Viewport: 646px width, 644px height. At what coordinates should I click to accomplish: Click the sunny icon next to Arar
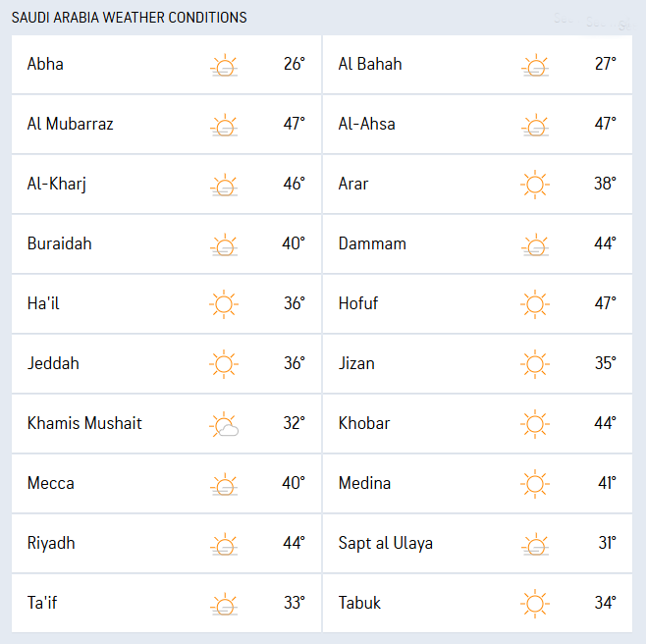pos(535,185)
